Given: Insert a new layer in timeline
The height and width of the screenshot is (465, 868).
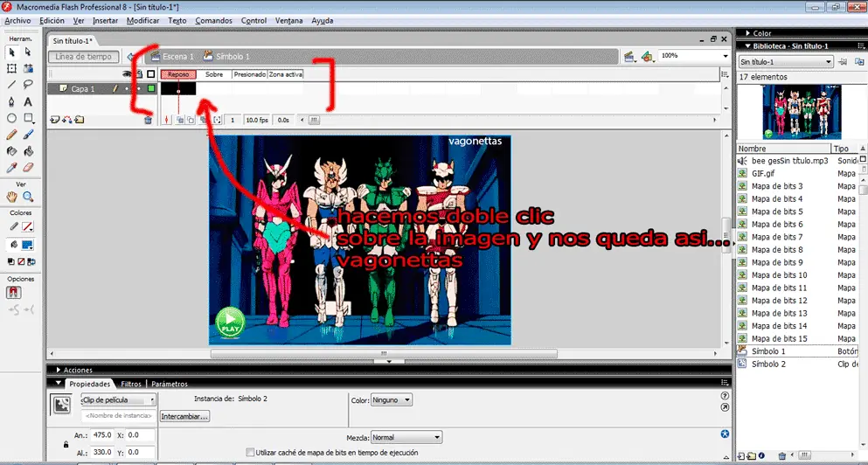Looking at the screenshot, I should [x=54, y=120].
